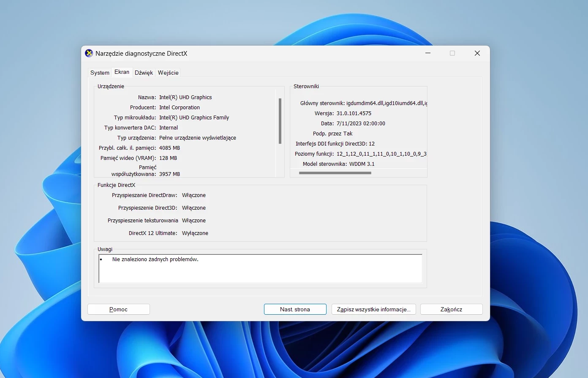Click the DirectX diagnostic tool title icon

89,53
